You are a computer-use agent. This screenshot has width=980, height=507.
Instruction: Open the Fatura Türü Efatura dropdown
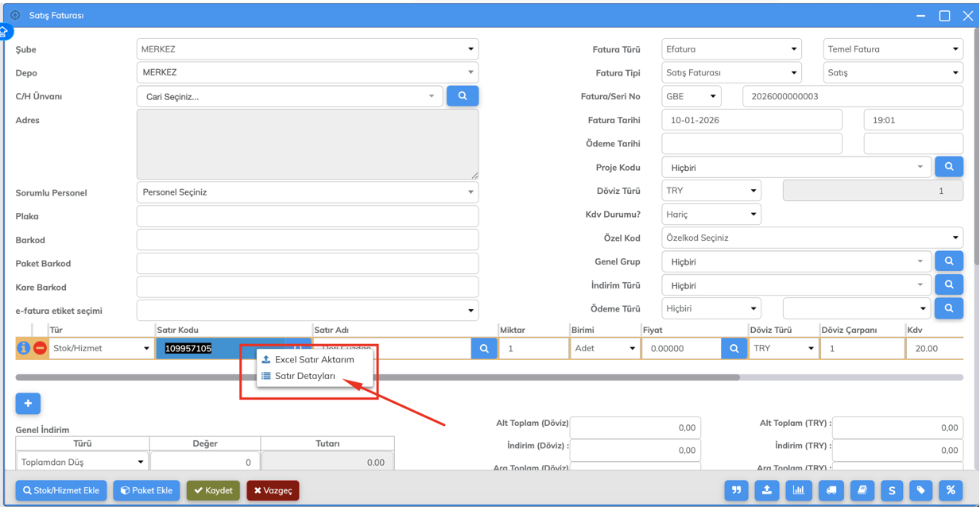[730, 49]
